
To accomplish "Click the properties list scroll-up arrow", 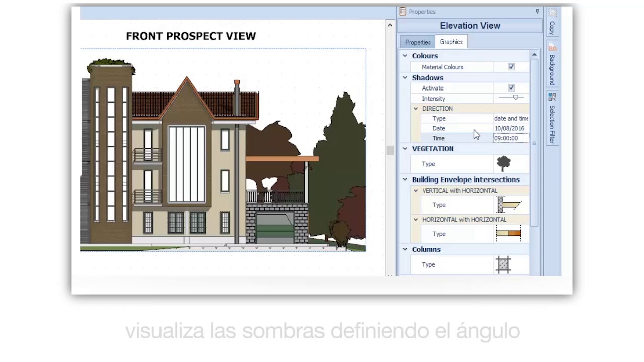I will click(x=534, y=55).
